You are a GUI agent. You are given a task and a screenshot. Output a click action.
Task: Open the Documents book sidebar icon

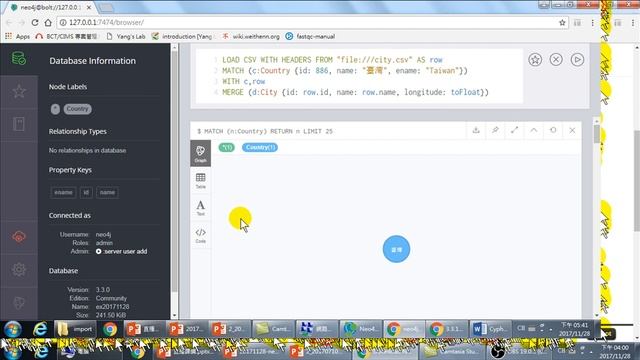click(x=19, y=124)
